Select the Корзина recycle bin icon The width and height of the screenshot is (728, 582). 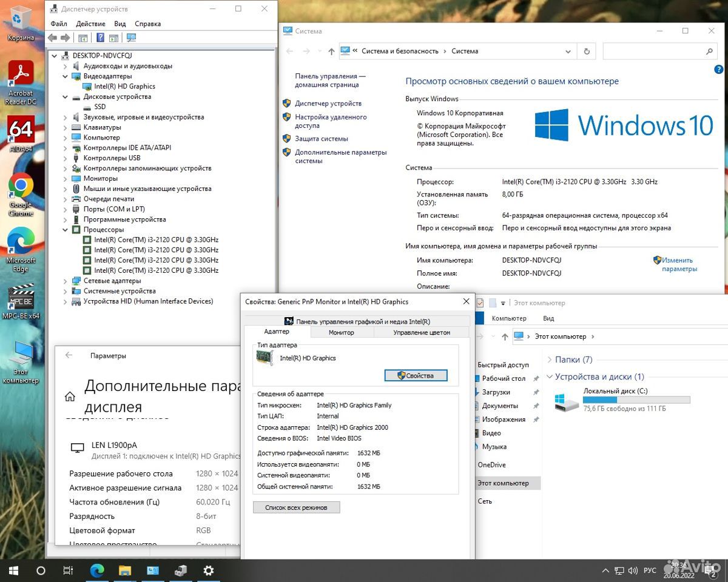pos(21,24)
